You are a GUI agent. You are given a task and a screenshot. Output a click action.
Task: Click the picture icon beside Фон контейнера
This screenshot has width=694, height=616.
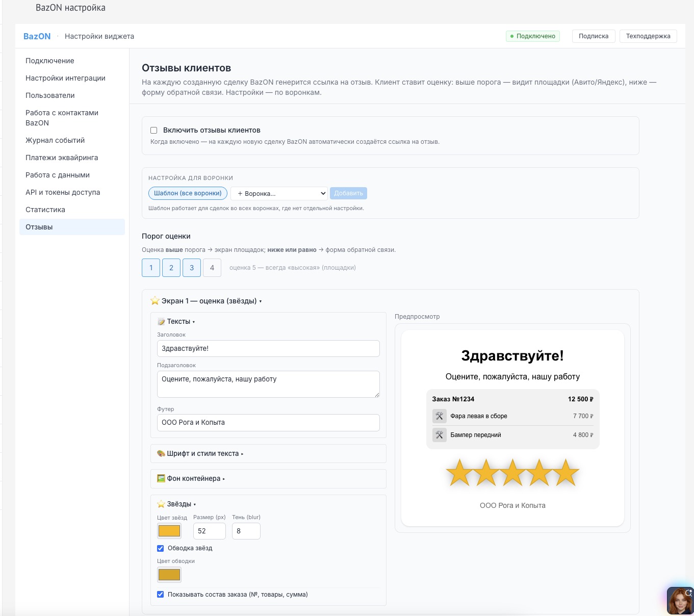(x=161, y=478)
